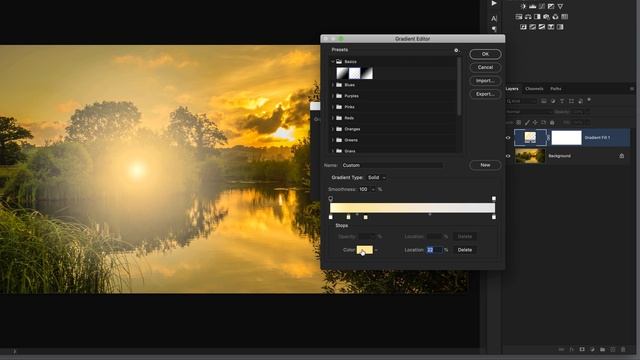Add a Brightness/Contrast adjustment layer
The image size is (640, 360).
click(523, 6)
